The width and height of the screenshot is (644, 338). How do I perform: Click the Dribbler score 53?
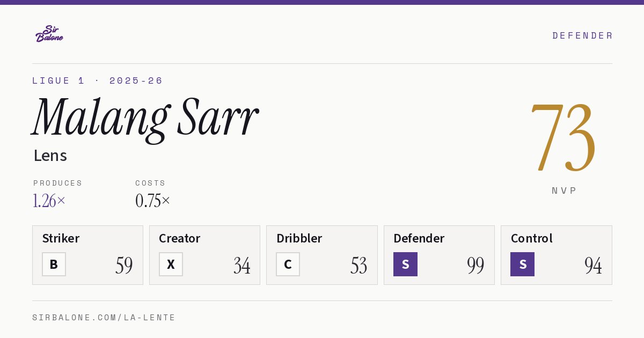[358, 265]
